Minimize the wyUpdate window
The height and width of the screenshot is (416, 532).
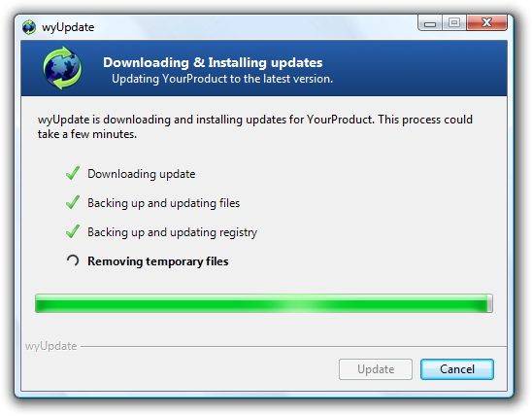[430, 23]
